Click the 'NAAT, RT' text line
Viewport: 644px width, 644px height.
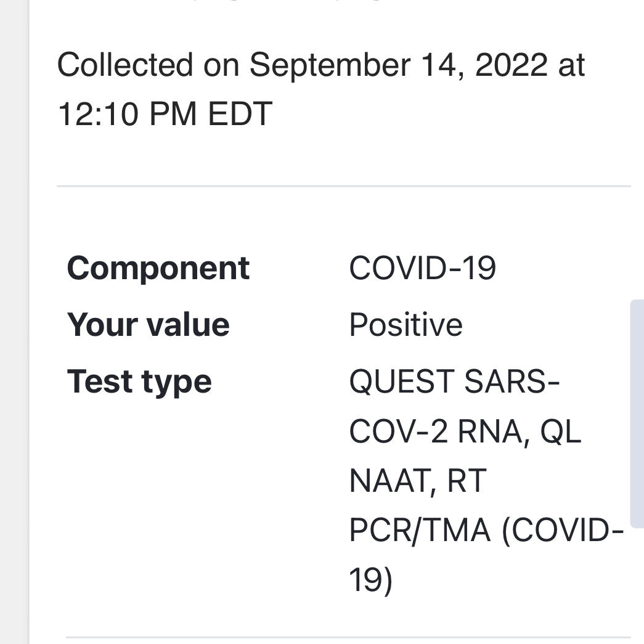click(417, 481)
